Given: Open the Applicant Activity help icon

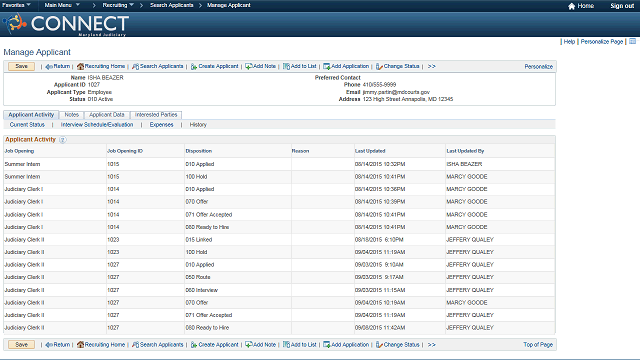Looking at the screenshot, I should point(62,140).
